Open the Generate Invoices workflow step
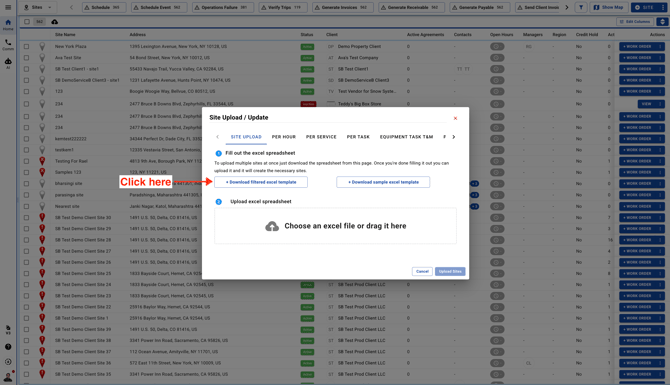 (343, 7)
